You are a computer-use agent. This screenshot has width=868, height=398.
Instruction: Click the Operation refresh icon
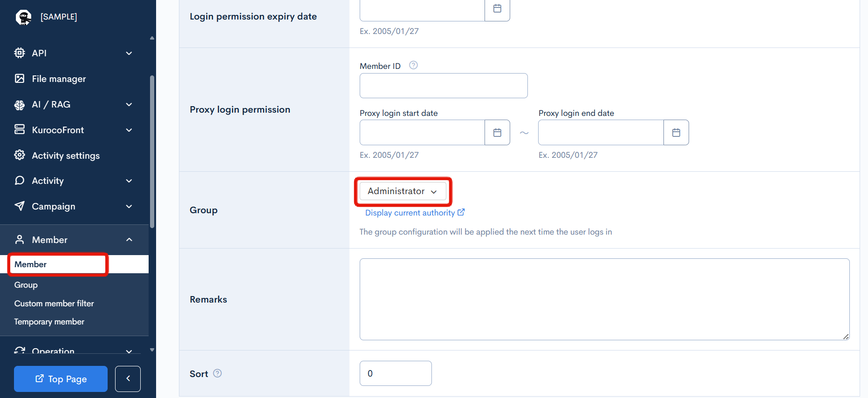tap(20, 351)
